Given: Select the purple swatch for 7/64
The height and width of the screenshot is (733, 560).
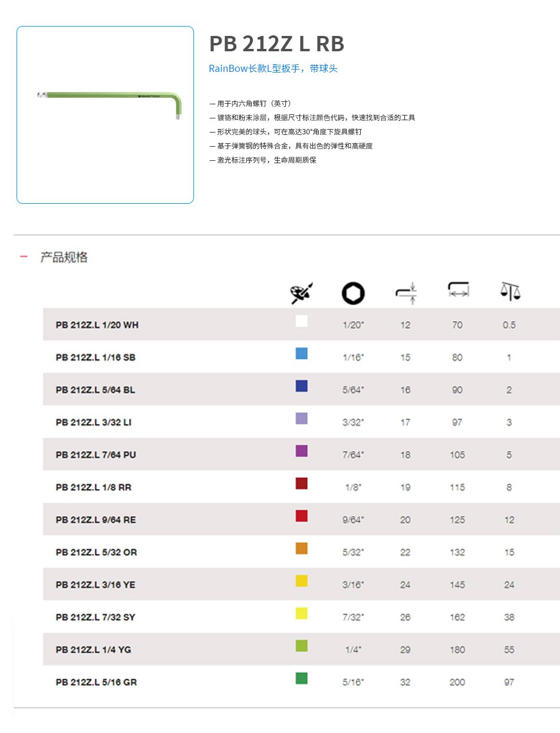Looking at the screenshot, I should pos(301,451).
